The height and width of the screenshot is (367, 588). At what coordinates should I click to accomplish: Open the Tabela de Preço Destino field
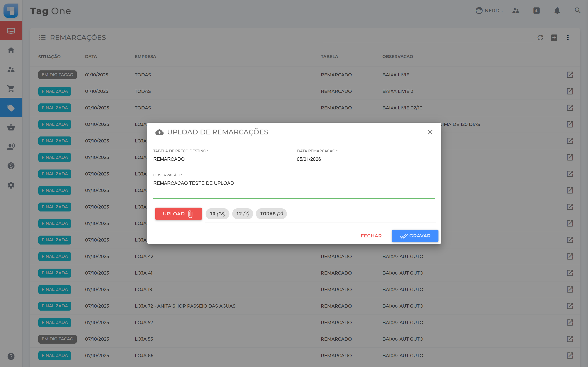coord(221,159)
